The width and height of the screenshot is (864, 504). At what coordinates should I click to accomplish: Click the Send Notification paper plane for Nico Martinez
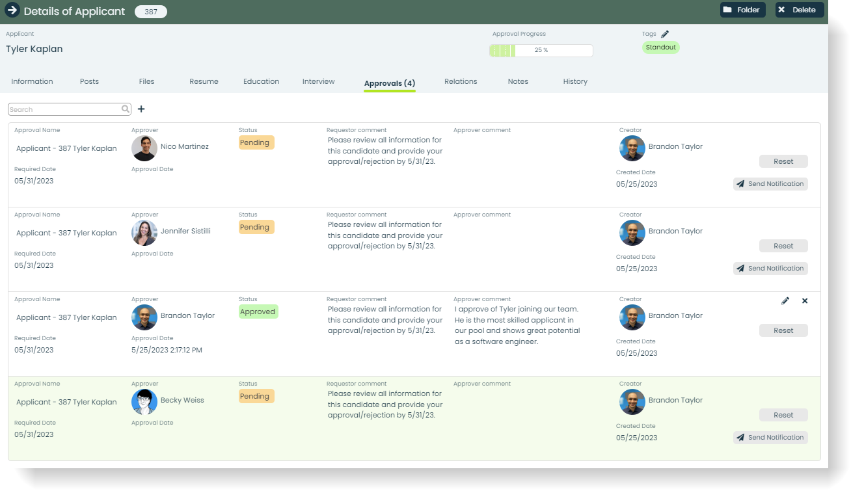point(739,183)
